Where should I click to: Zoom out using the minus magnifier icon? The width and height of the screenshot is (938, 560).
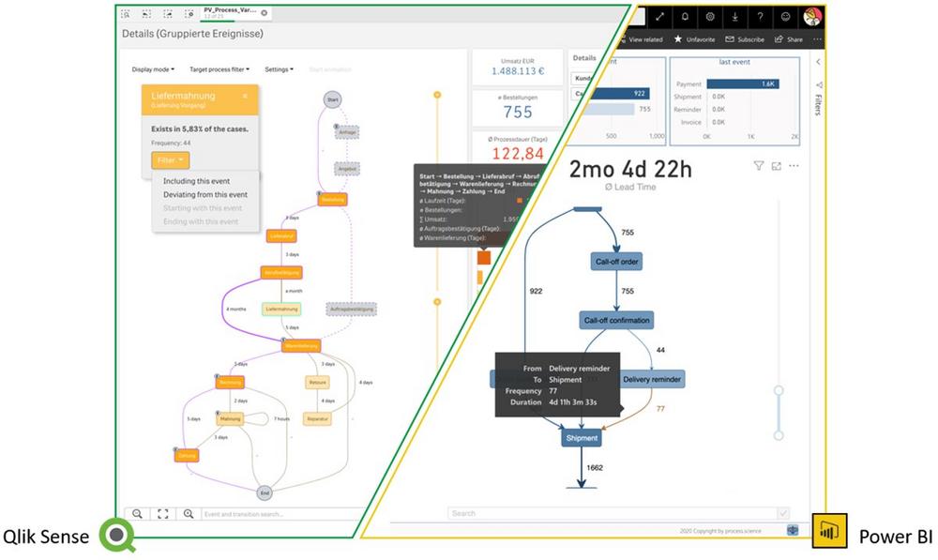coord(137,513)
